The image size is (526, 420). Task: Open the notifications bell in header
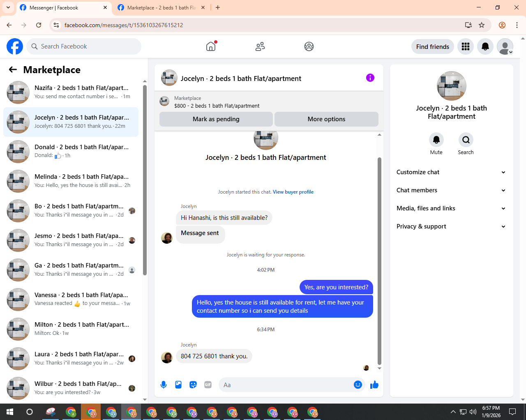coord(485,46)
